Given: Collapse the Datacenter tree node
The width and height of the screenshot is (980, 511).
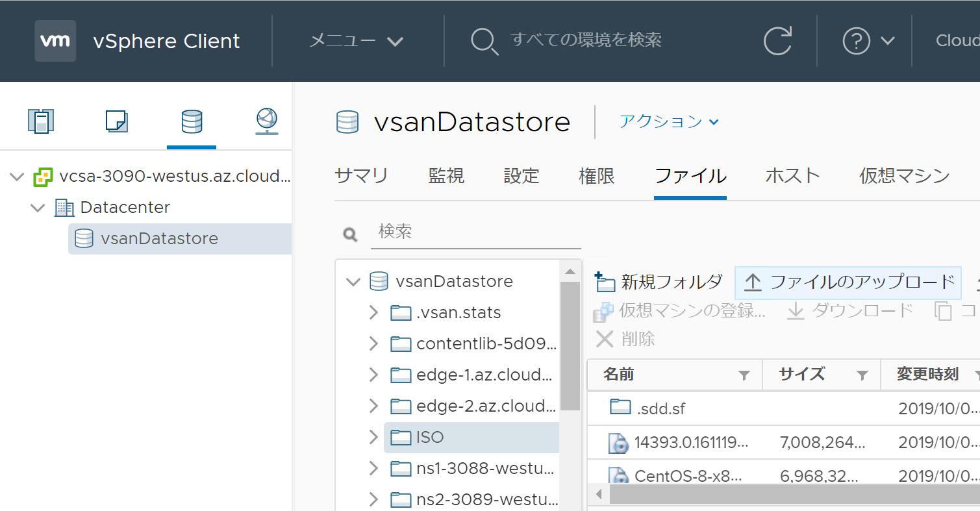Looking at the screenshot, I should (x=38, y=208).
